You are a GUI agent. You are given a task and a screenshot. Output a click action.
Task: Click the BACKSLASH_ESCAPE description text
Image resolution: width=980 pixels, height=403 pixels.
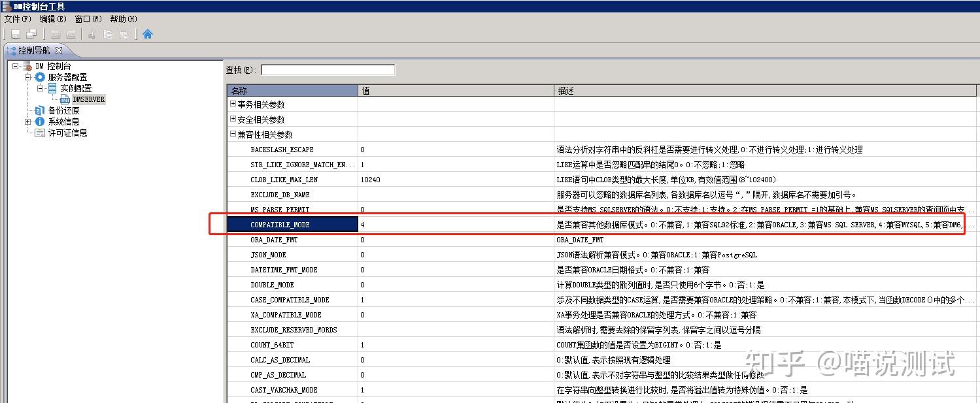point(709,150)
